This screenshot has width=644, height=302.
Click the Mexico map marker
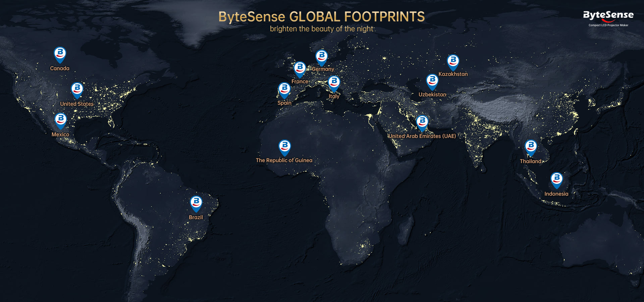(61, 120)
